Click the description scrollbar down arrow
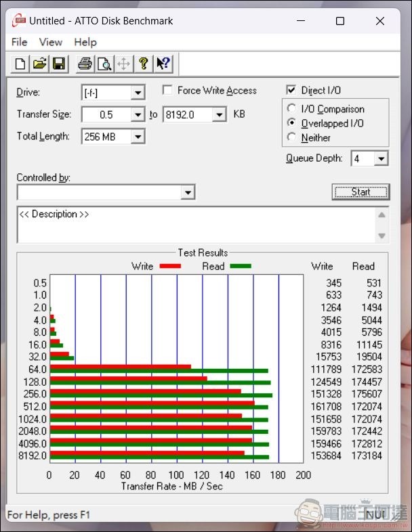The height and width of the screenshot is (532, 412). tap(382, 236)
